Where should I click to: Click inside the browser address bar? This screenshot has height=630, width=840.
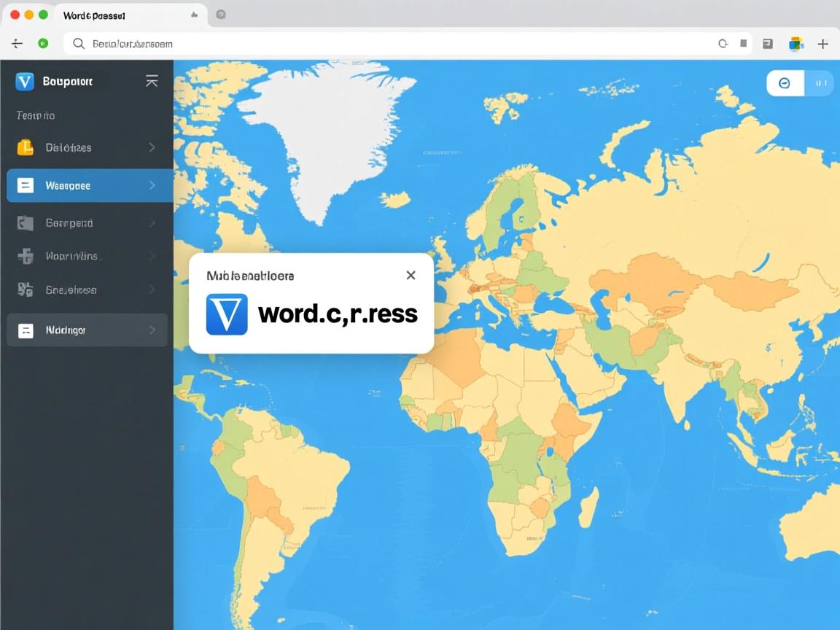pos(292,43)
